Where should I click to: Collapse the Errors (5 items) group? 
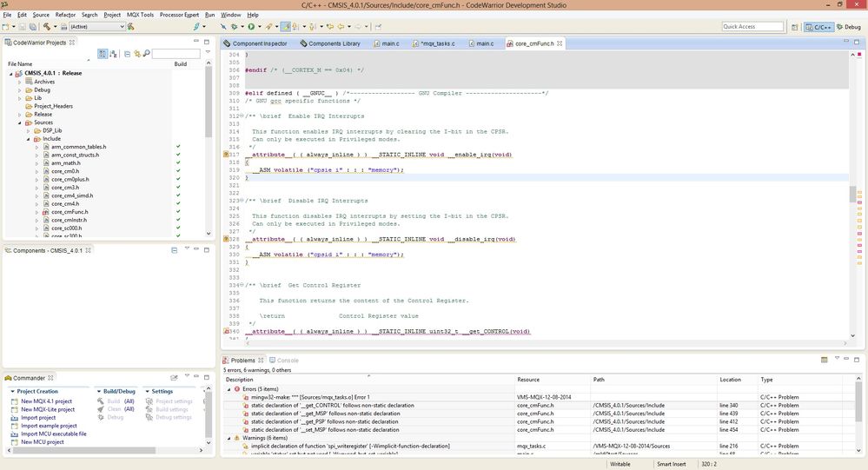[x=229, y=389]
